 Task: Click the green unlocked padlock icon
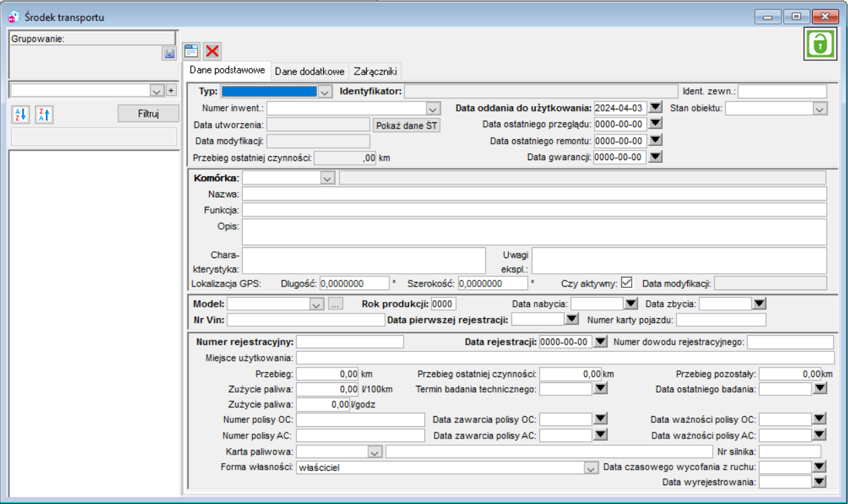[x=820, y=43]
